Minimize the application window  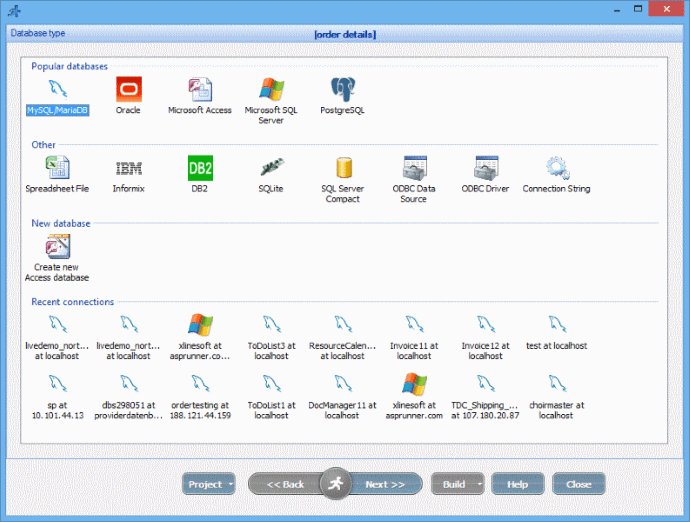(x=617, y=10)
